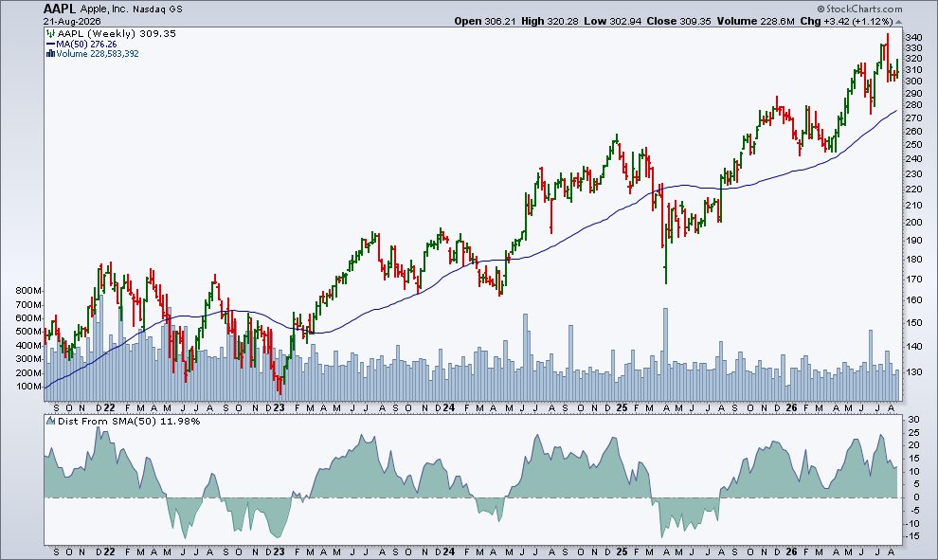Image resolution: width=938 pixels, height=560 pixels.
Task: Click the 220 price axis label
Action: click(x=913, y=190)
